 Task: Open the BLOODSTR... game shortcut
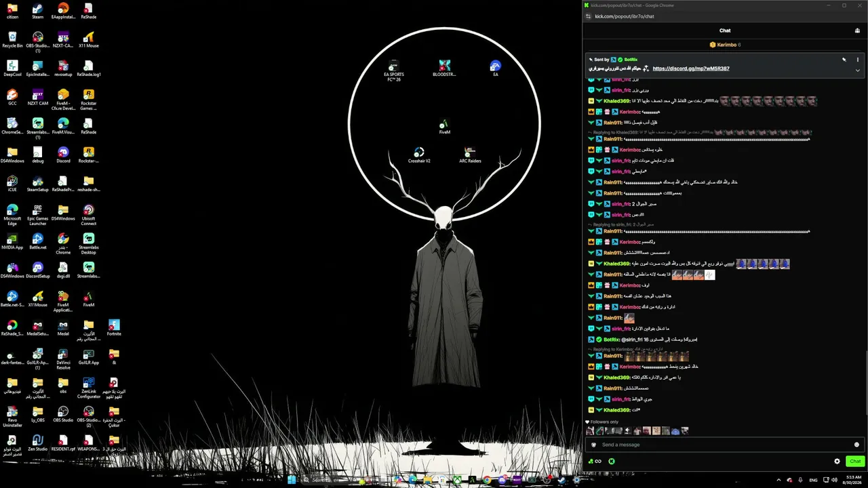click(x=444, y=68)
